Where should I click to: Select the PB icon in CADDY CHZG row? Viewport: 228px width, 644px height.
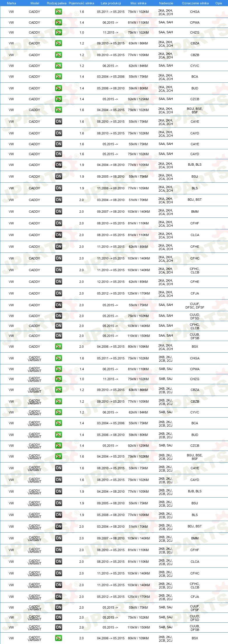pyautogui.click(x=59, y=32)
